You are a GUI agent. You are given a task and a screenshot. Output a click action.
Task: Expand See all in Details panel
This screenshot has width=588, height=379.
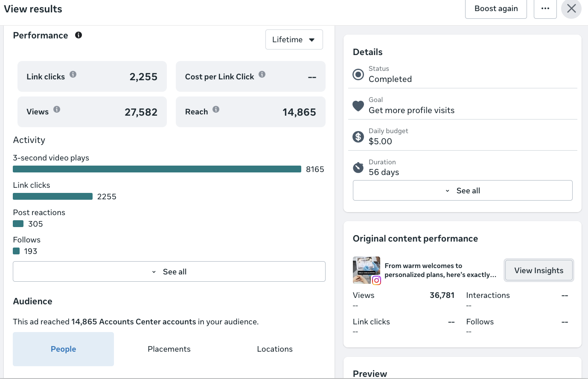pyautogui.click(x=463, y=190)
